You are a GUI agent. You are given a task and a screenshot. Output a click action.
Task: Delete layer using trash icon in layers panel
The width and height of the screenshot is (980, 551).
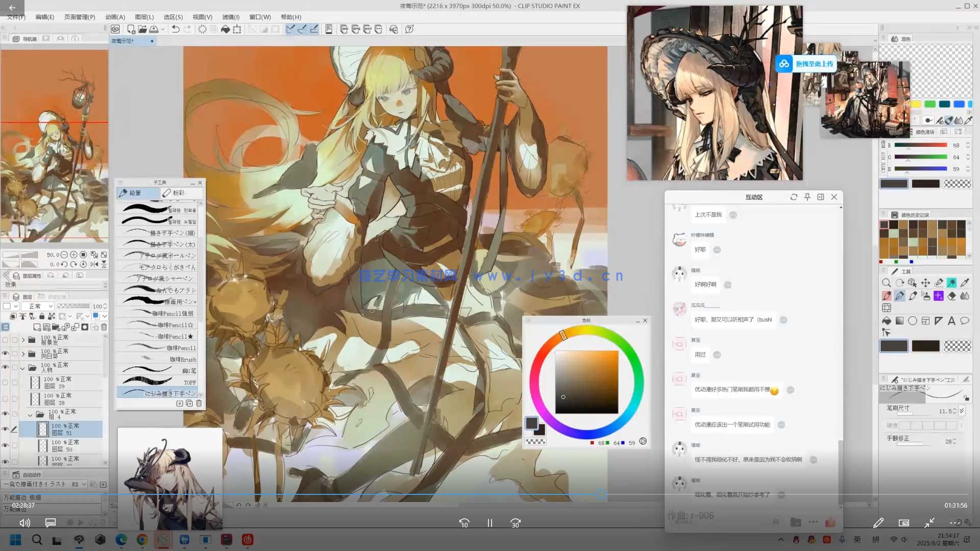[104, 327]
